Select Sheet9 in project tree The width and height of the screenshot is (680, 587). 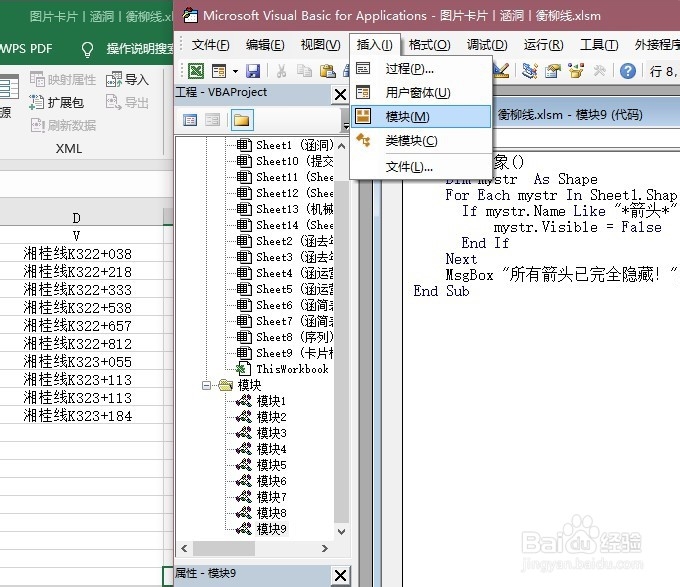285,353
